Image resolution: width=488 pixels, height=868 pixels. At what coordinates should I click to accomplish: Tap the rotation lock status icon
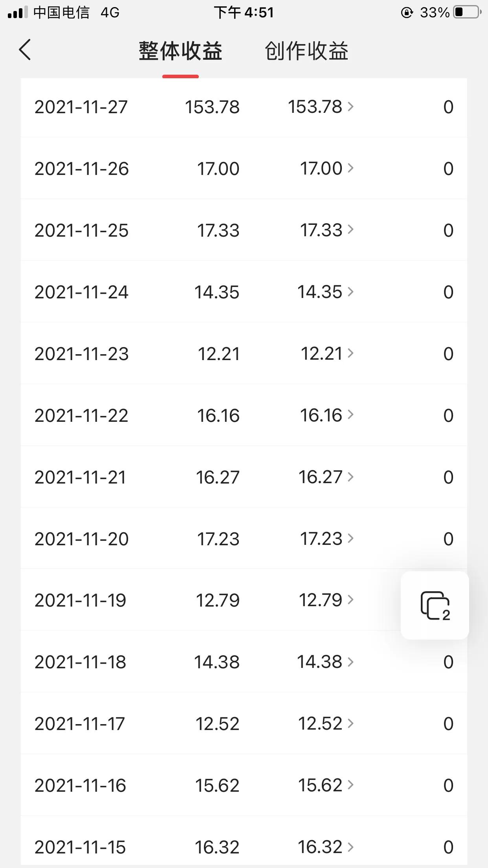tap(407, 13)
